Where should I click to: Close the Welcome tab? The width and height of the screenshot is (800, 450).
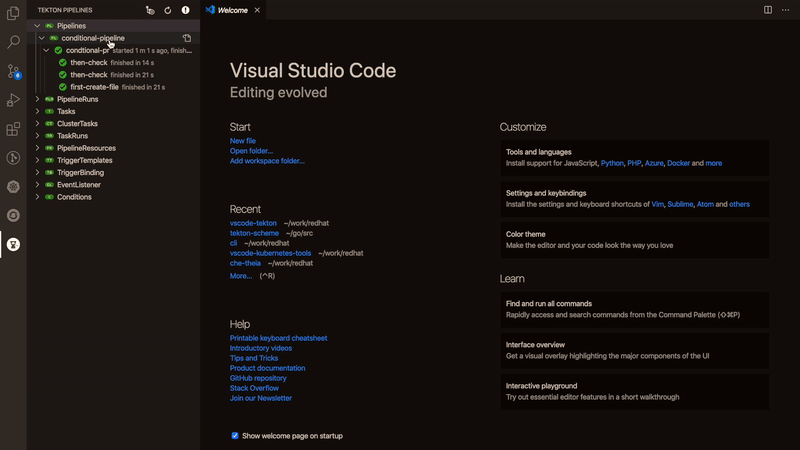pyautogui.click(x=257, y=10)
